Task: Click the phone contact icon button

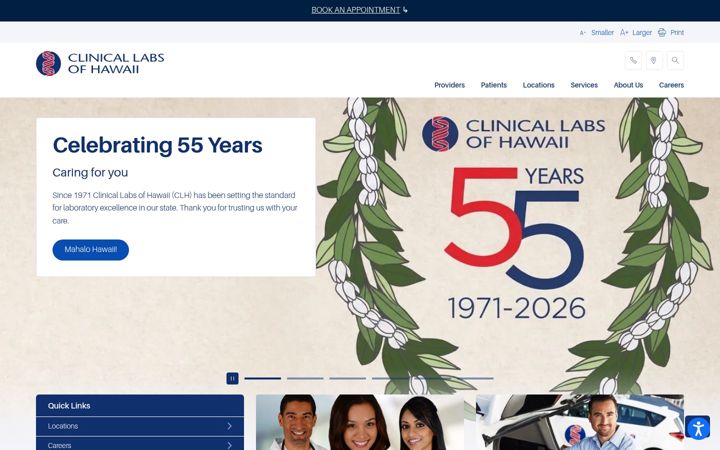Action: (x=633, y=60)
